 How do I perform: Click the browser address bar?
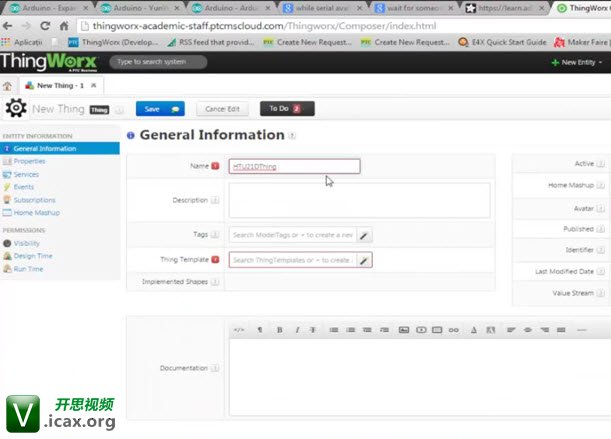pos(343,26)
